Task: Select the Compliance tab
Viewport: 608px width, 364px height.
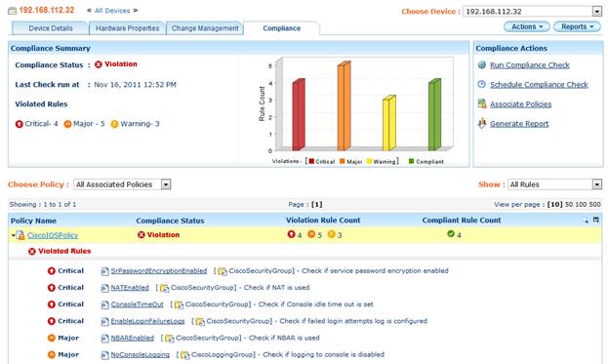Action: click(281, 28)
